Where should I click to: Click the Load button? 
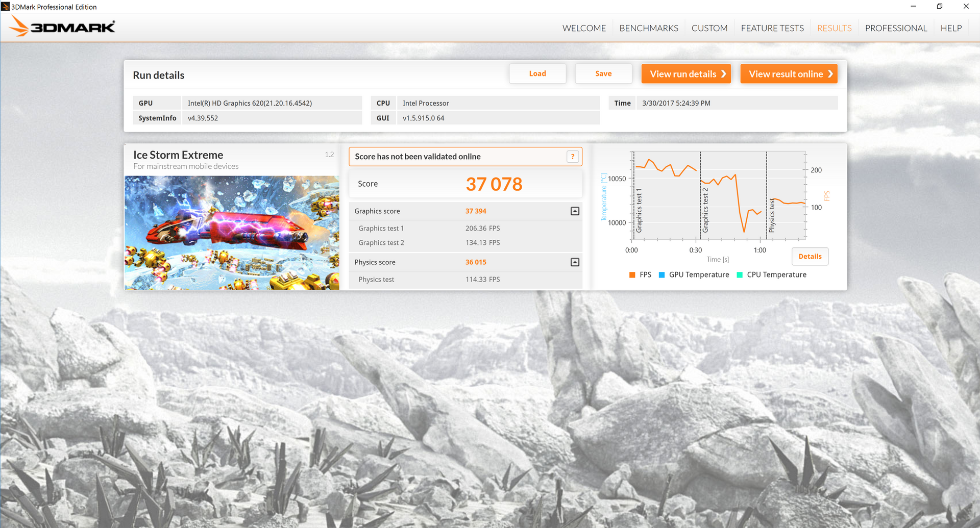click(537, 73)
